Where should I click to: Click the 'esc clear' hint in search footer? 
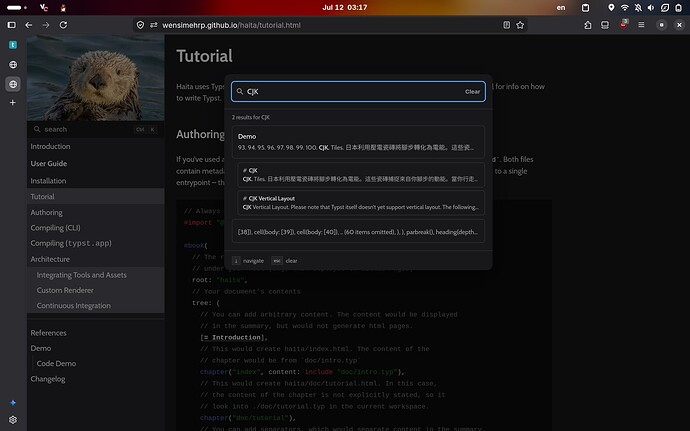(x=284, y=261)
